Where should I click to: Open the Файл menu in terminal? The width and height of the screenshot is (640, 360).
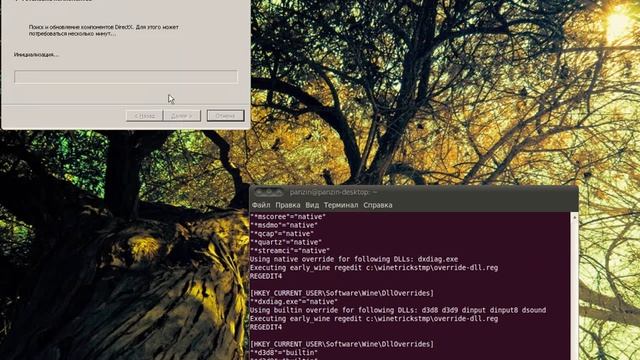click(261, 205)
